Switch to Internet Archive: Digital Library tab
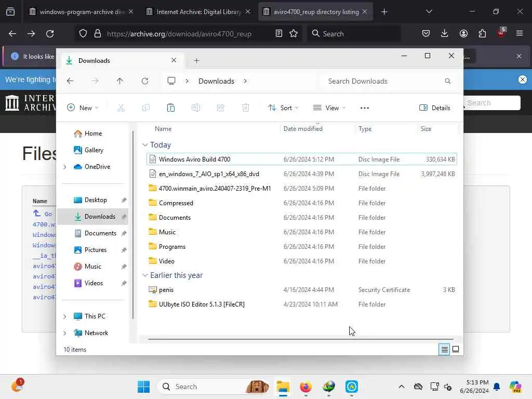 coord(198,11)
